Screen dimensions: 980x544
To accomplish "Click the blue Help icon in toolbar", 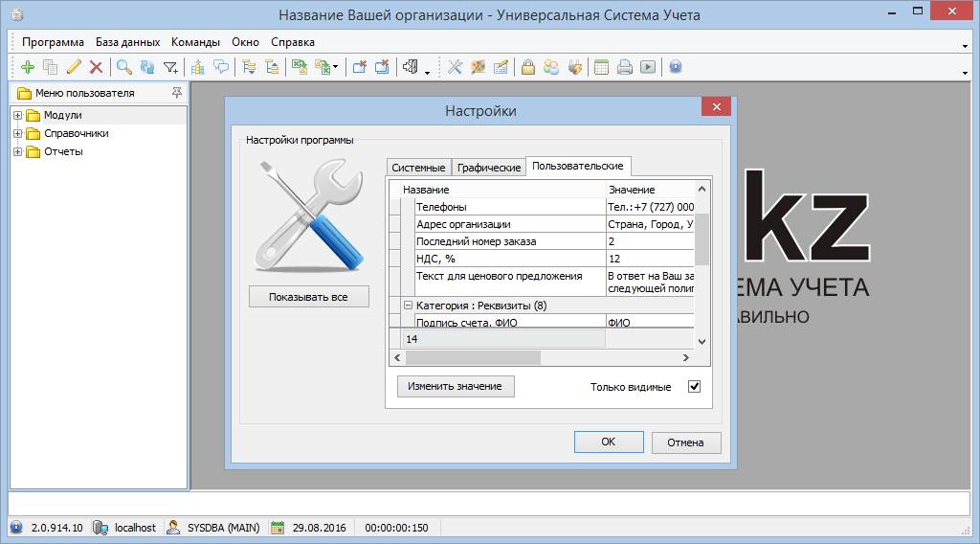I will 676,67.
